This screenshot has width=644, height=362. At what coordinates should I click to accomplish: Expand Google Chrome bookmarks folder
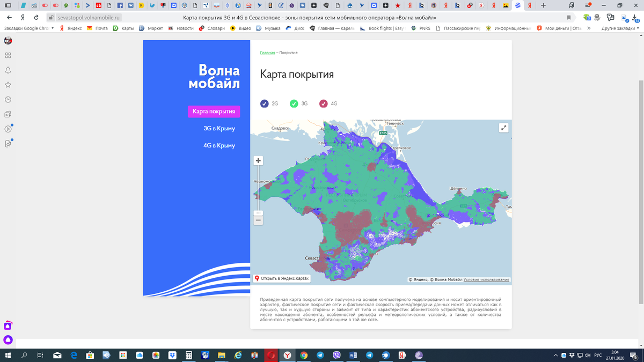click(x=29, y=28)
